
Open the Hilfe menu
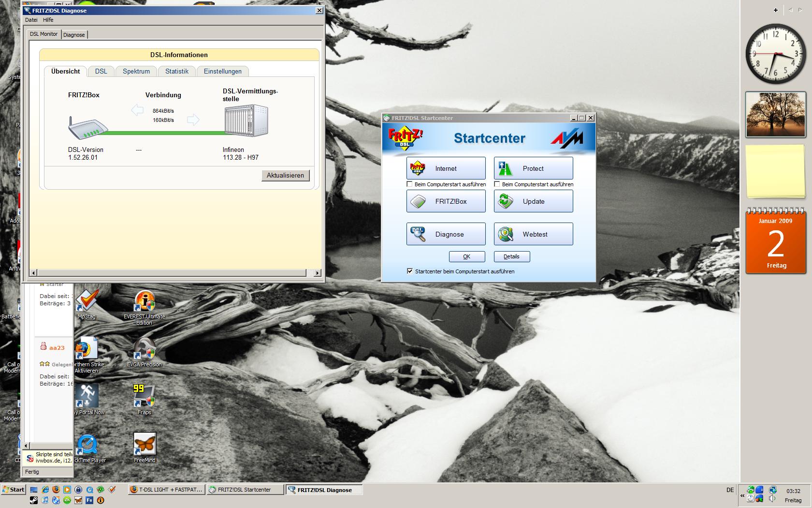[x=48, y=20]
